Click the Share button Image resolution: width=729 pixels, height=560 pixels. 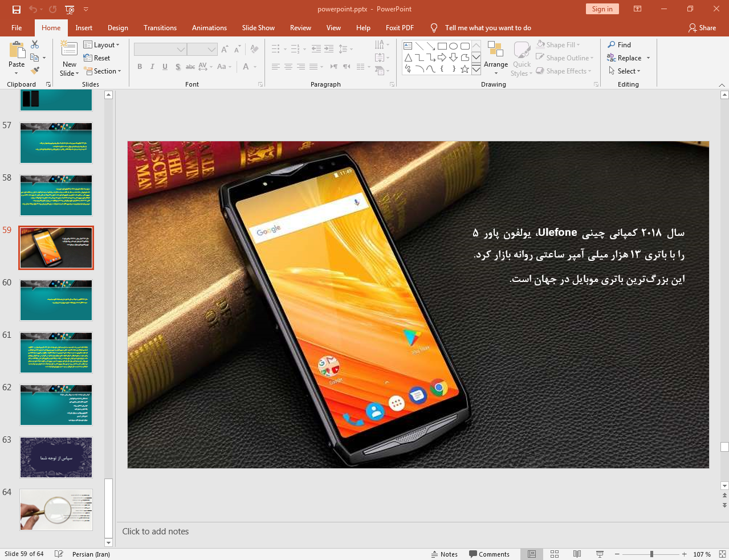coord(702,27)
